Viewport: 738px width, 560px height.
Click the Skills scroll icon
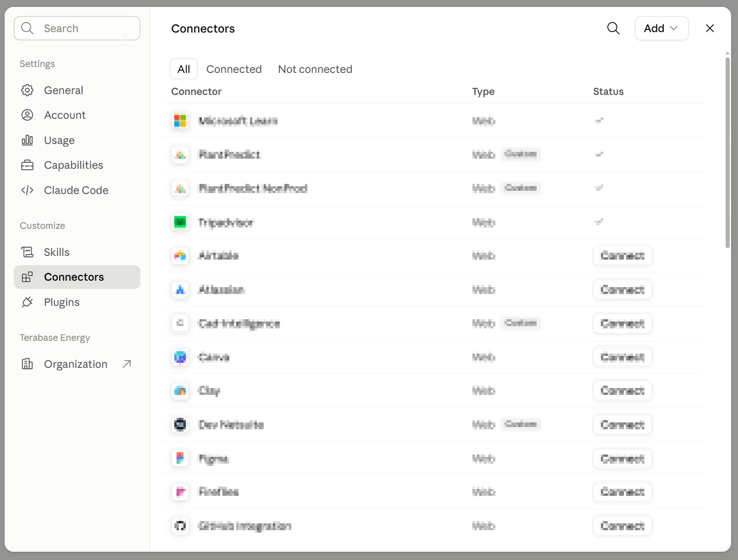(28, 252)
